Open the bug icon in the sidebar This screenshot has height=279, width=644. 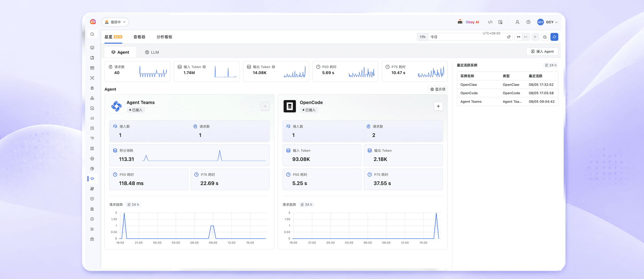[92, 88]
